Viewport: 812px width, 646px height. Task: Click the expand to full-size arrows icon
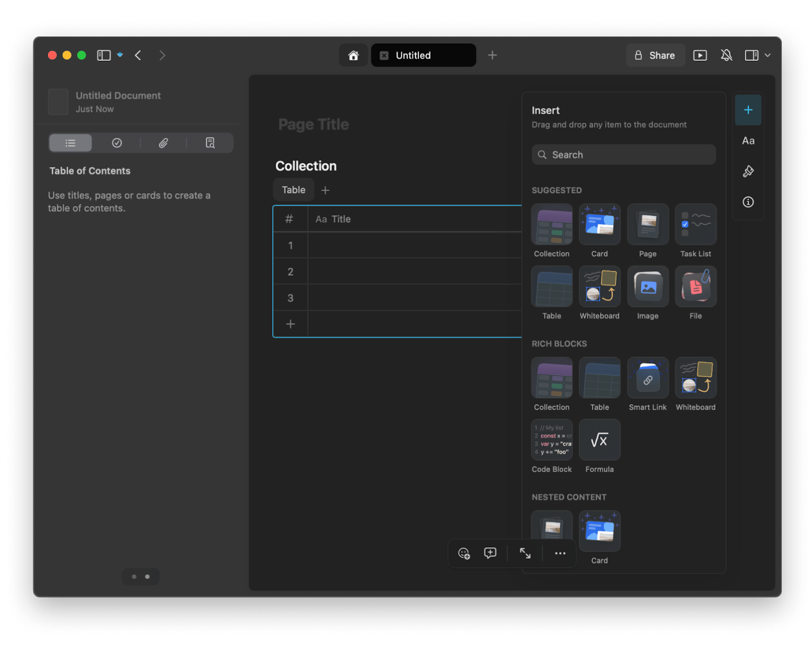pyautogui.click(x=525, y=553)
